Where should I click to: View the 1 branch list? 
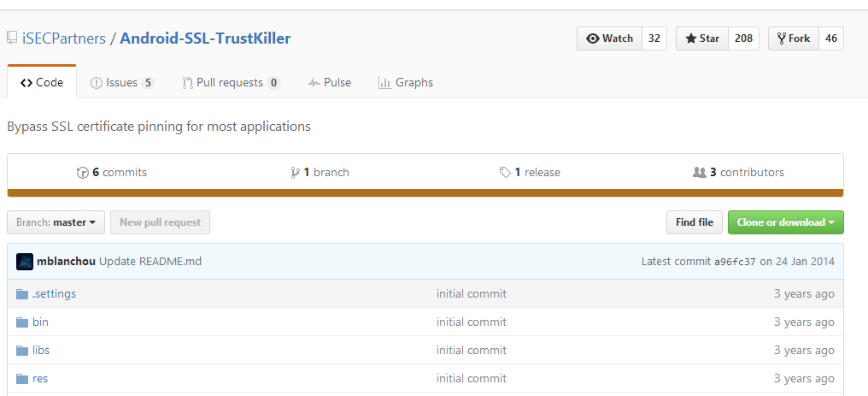[320, 172]
